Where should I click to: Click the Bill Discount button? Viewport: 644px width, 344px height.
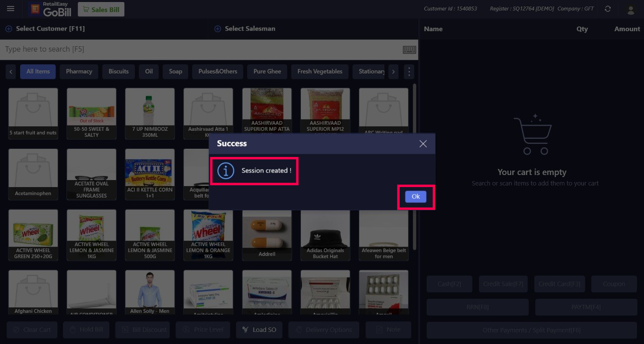(x=143, y=330)
